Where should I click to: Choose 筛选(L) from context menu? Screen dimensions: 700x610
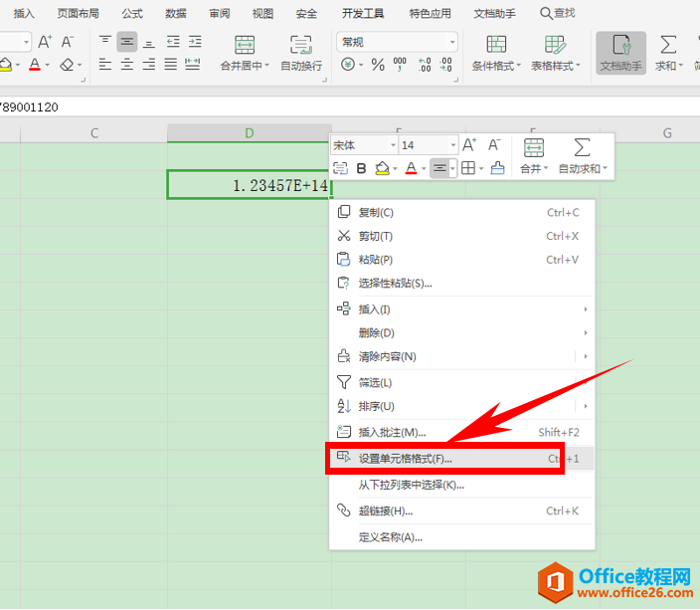coord(462,382)
